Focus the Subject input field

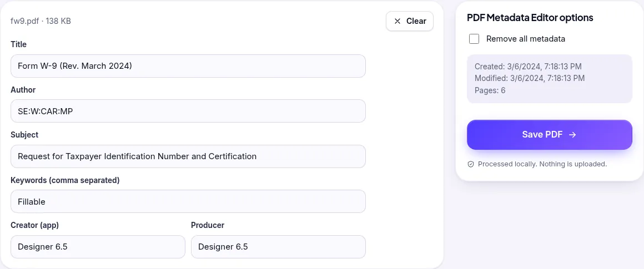188,156
